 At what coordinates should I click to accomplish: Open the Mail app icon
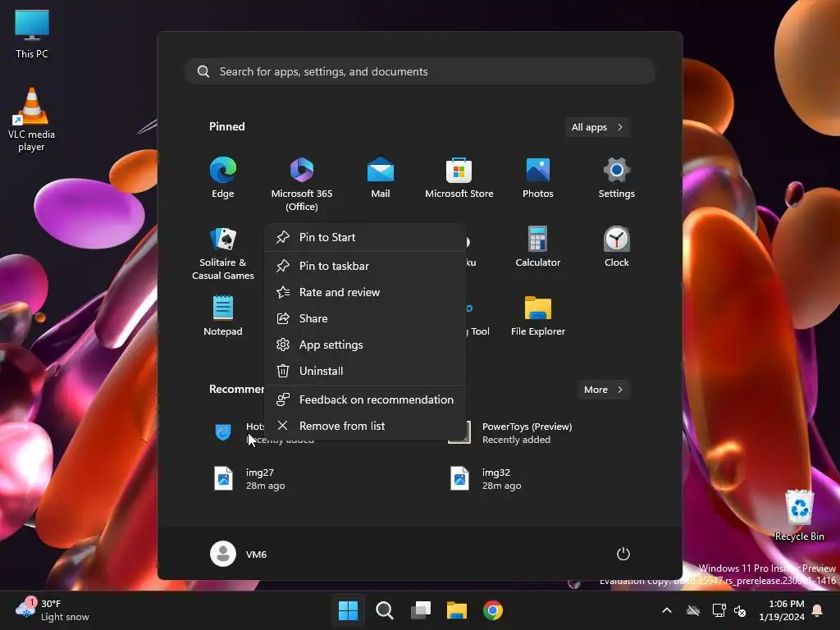pyautogui.click(x=381, y=177)
